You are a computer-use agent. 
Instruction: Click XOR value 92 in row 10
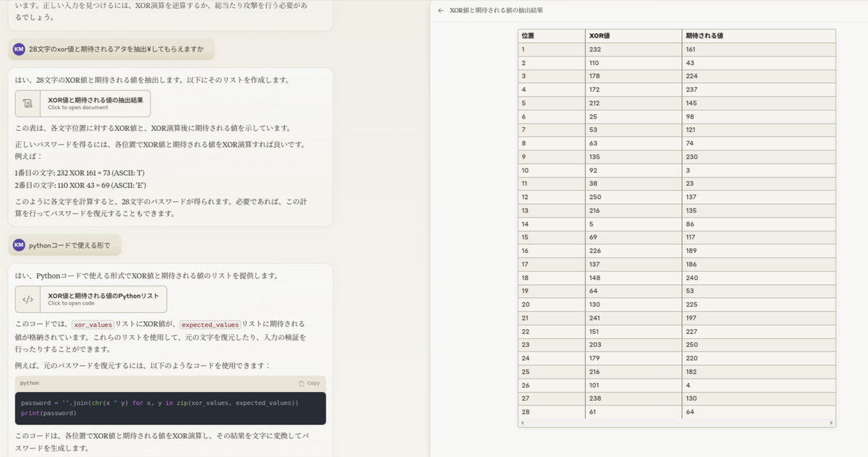click(x=594, y=171)
